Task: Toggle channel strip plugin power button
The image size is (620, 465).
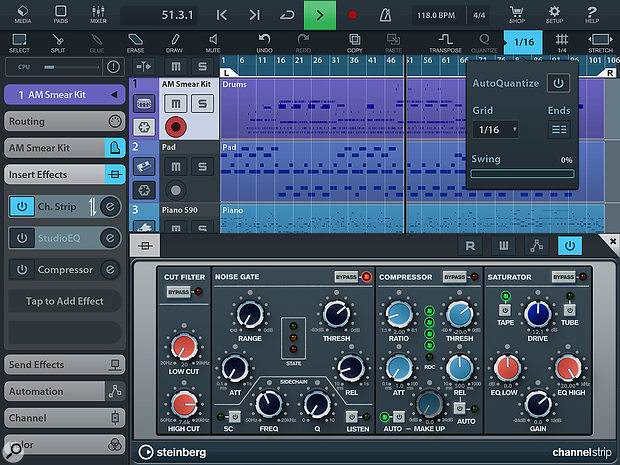Action: [x=570, y=246]
